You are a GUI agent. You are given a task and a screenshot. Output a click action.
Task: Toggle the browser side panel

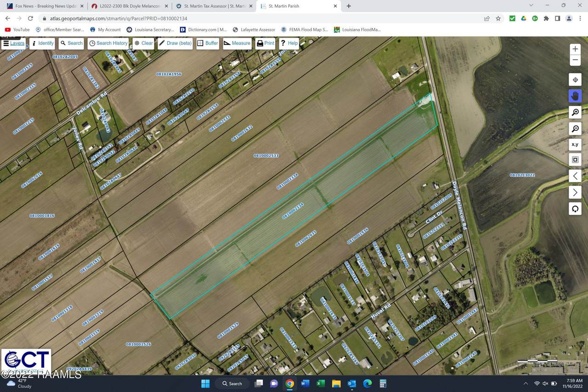pyautogui.click(x=557, y=18)
